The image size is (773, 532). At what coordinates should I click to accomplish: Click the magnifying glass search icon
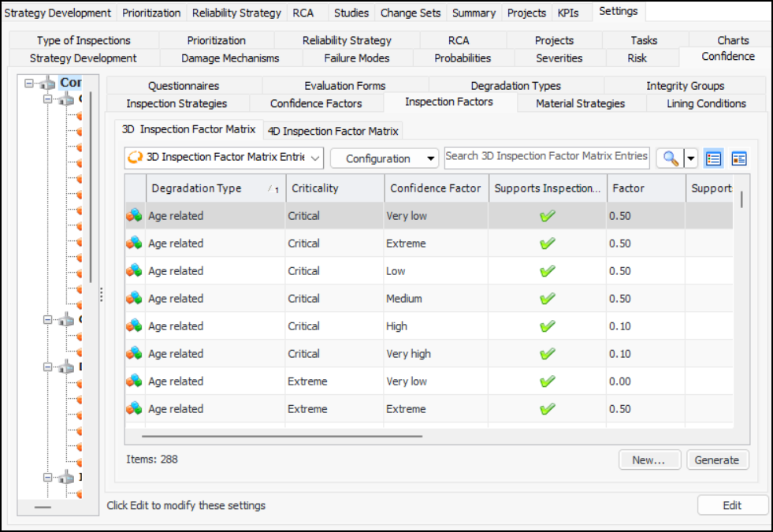tap(670, 158)
